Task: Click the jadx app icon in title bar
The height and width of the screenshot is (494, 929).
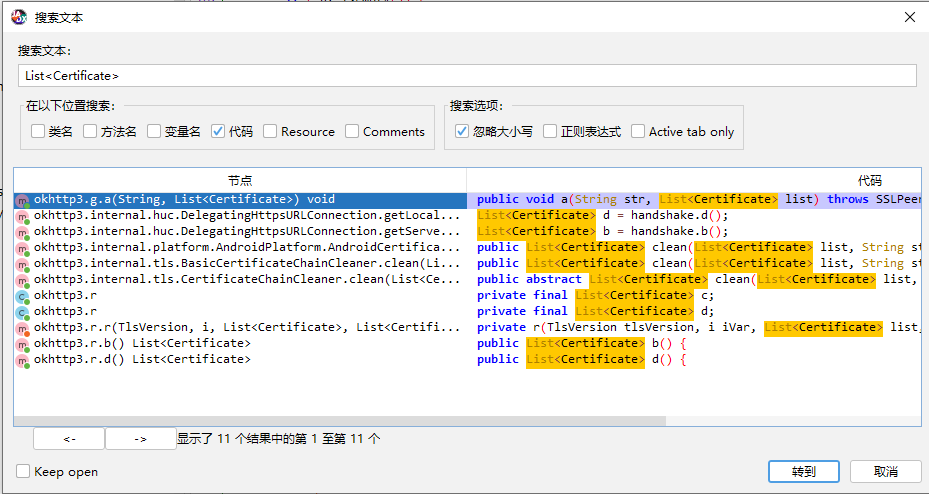Action: (x=19, y=17)
